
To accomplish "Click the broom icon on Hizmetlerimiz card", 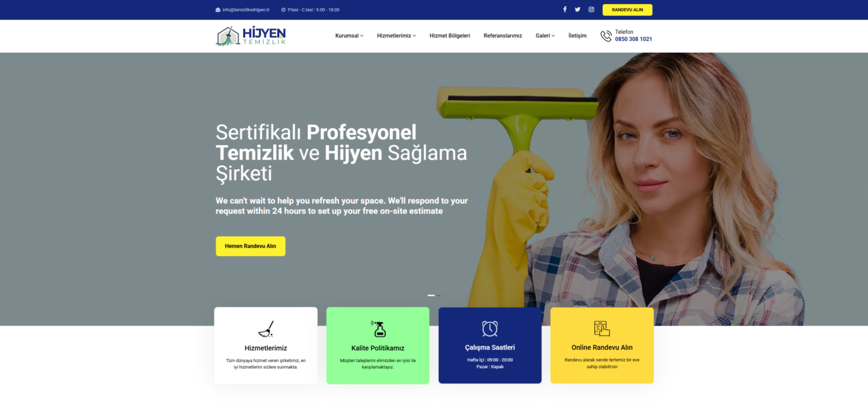I will 266,329.
